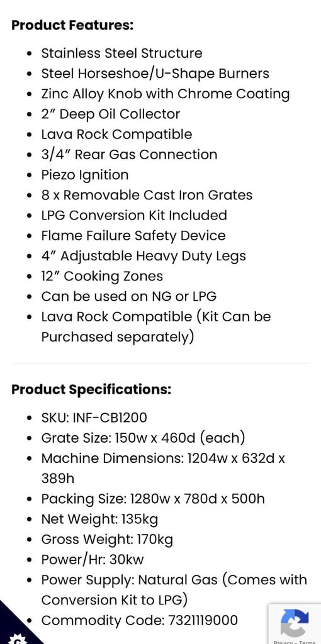Click the Net Weight 135kg line
Screen dimensions: 321x644
click(x=99, y=519)
